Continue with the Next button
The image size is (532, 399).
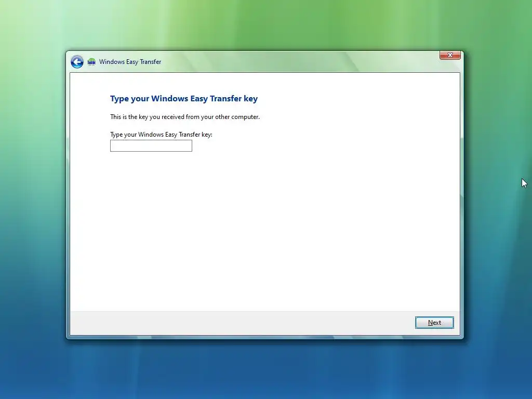coord(434,323)
